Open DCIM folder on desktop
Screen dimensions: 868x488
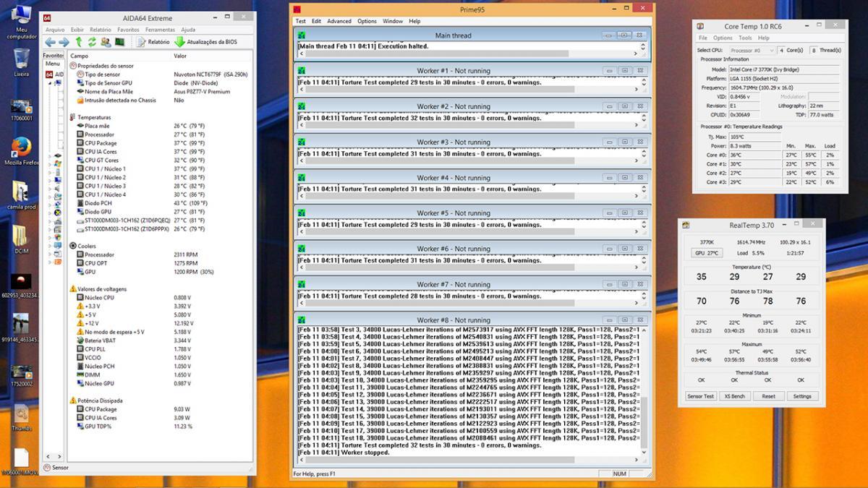[x=21, y=239]
